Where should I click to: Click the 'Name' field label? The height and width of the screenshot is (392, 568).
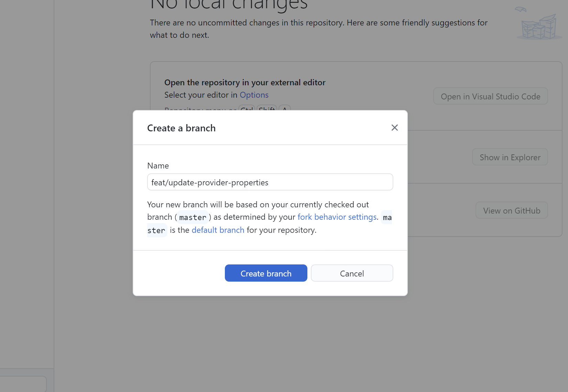tap(158, 166)
